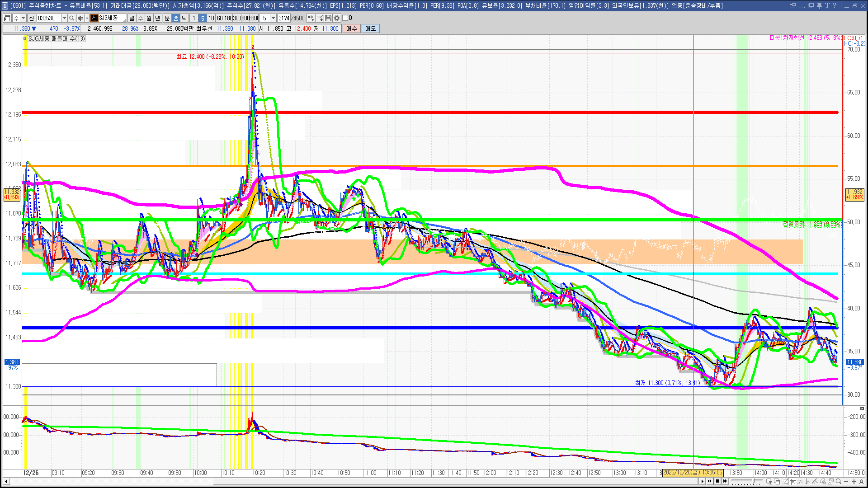Open the chart settings gear icon

click(x=337, y=18)
